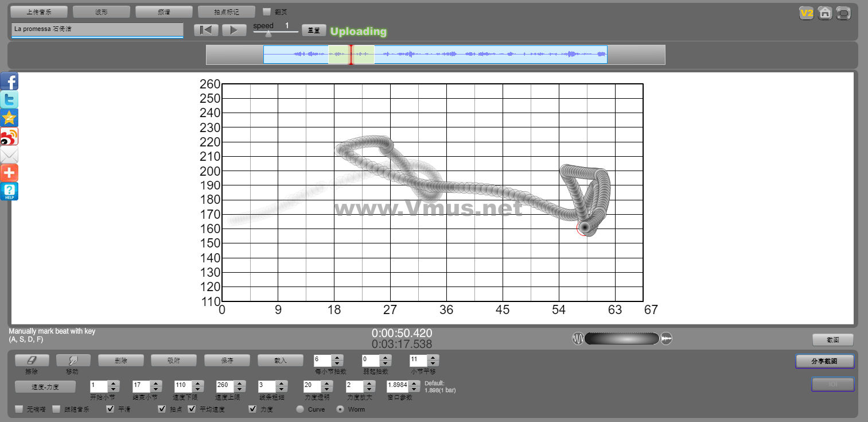The width and height of the screenshot is (868, 422).
Task: Enable the 翻页 page-turn checkbox
Action: coord(267,11)
